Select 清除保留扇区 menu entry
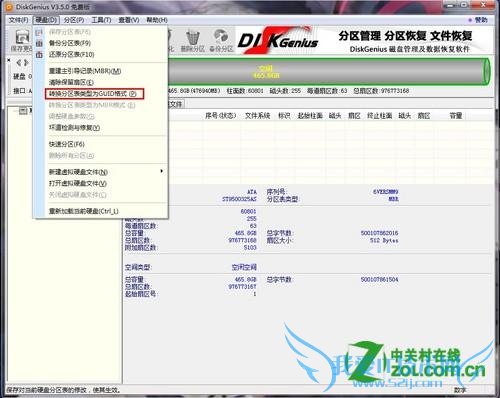 point(71,82)
